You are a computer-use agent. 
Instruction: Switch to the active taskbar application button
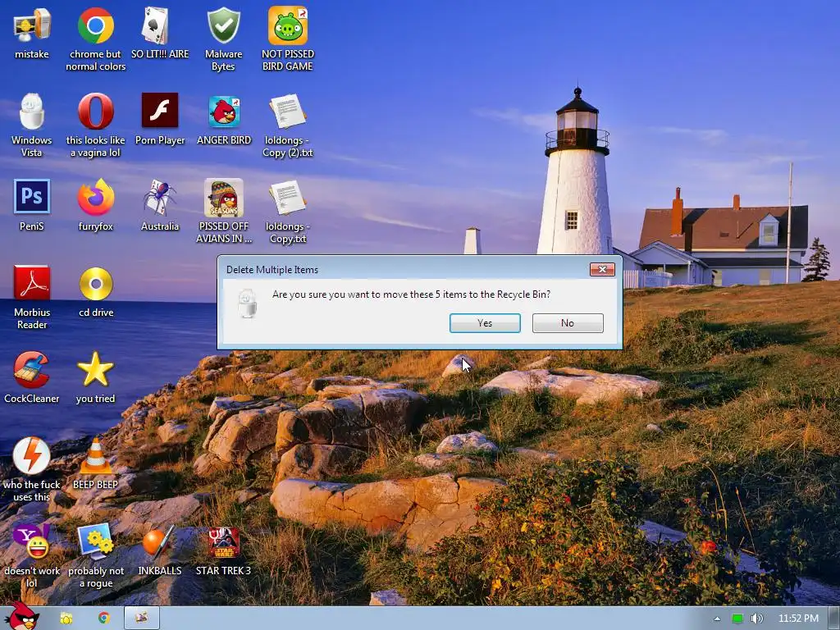pos(141,619)
